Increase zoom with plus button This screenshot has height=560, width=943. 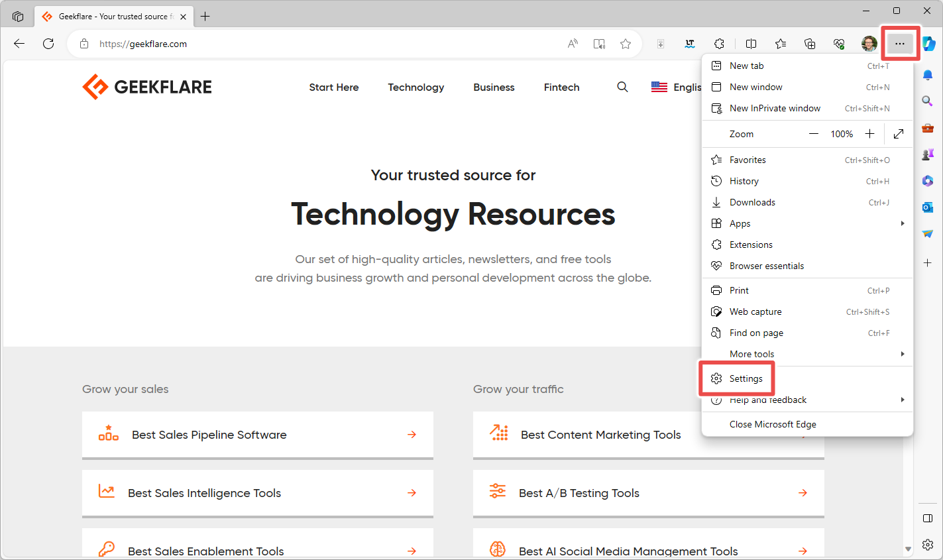[869, 134]
